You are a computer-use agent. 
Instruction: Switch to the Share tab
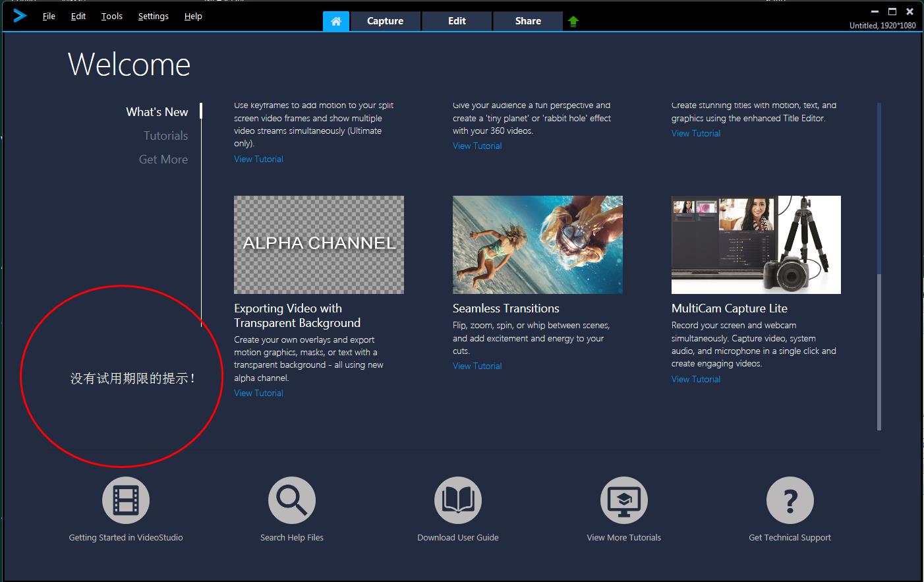pyautogui.click(x=528, y=21)
